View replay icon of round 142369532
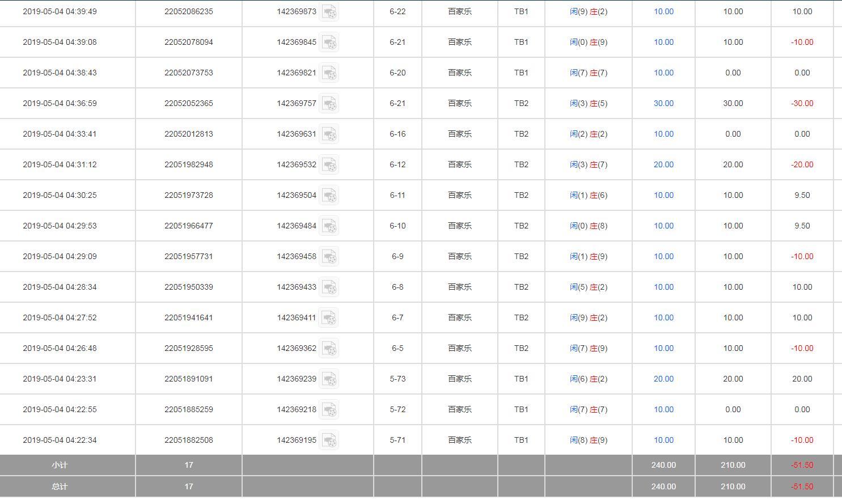Image resolution: width=842 pixels, height=504 pixels. click(329, 165)
